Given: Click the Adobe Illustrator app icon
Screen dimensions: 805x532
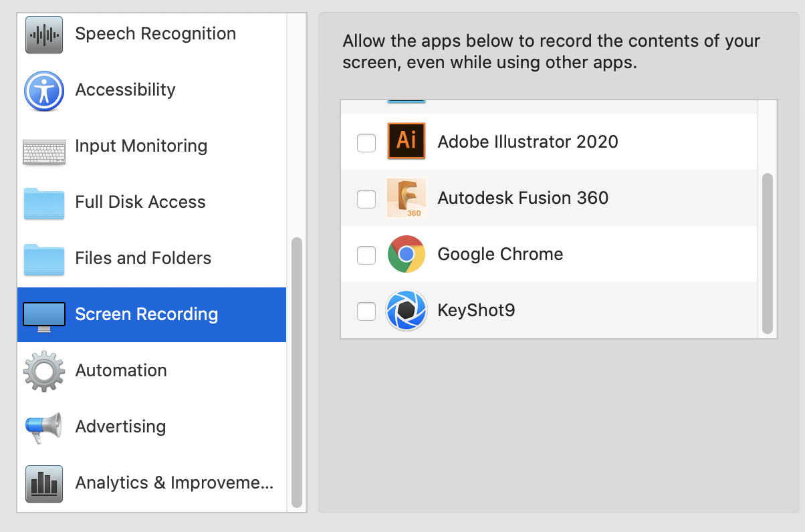Looking at the screenshot, I should 407,141.
